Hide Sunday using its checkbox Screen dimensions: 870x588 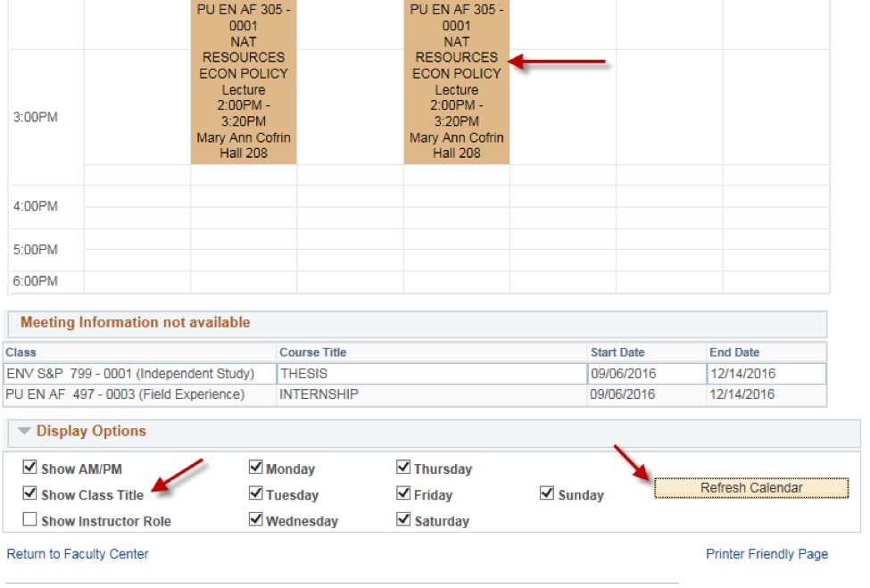[548, 493]
